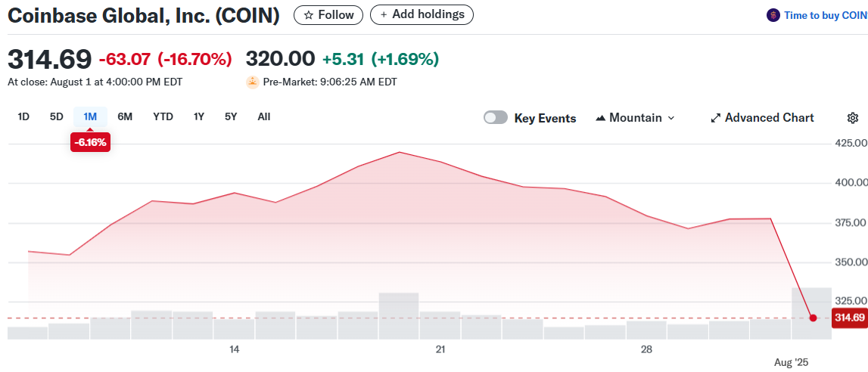Click the last volume bar above Aug '25
This screenshot has width=868, height=372.
(x=811, y=314)
